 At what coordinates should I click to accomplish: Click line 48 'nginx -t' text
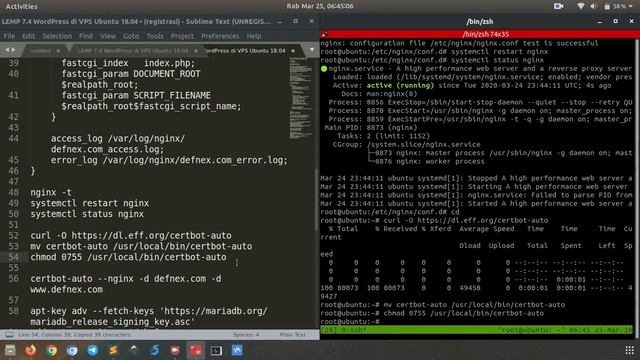click(51, 192)
